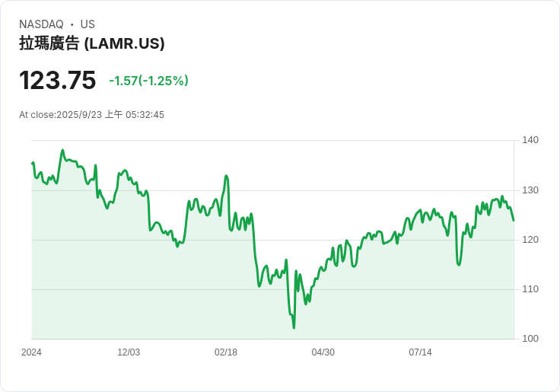Click the 2024 x-axis date label

click(x=31, y=352)
